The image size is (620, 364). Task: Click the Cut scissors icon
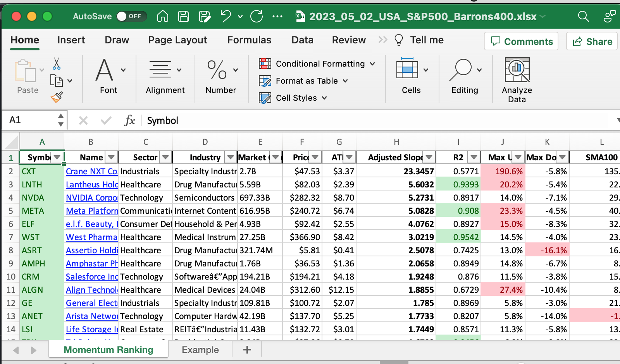coord(57,64)
